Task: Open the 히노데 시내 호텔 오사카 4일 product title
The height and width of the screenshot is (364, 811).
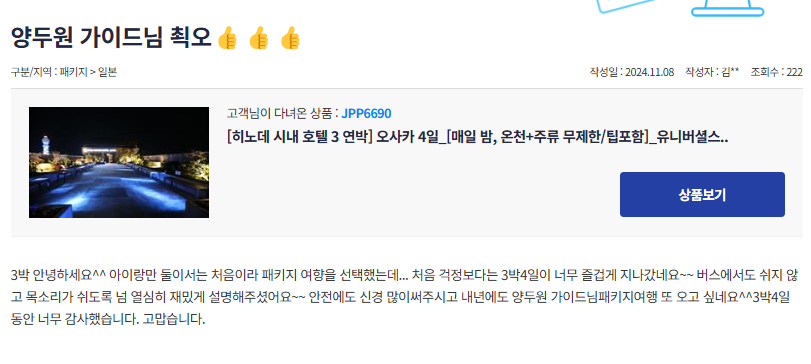Action: point(477,138)
